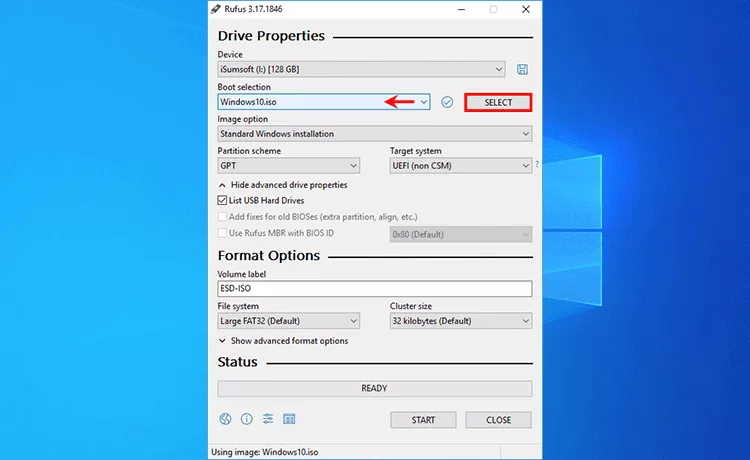
Task: Click the save drive image icon
Action: tap(522, 69)
